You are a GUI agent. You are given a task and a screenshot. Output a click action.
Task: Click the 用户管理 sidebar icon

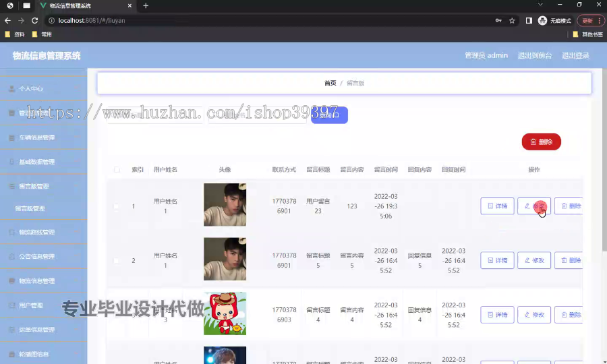[x=11, y=305]
